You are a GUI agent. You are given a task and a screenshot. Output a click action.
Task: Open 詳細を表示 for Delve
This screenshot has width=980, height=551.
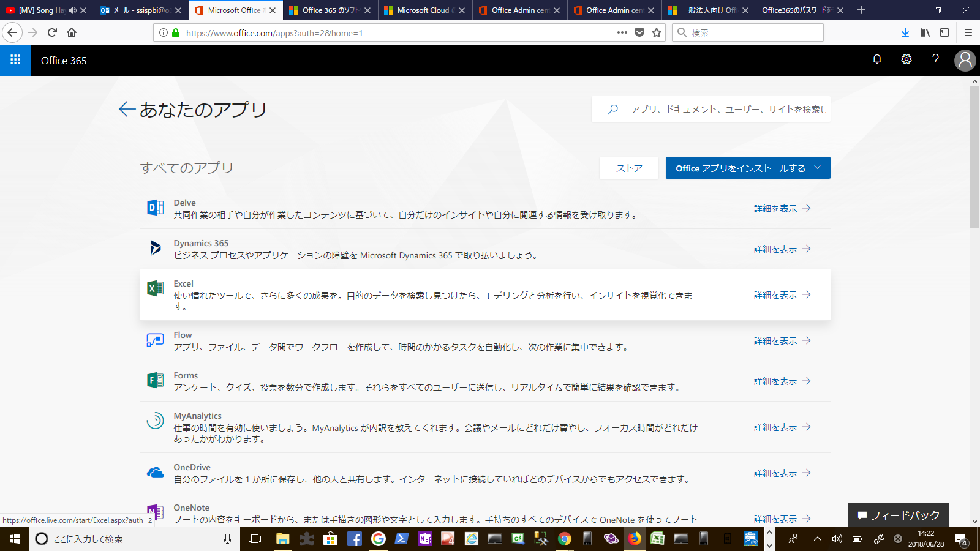pos(782,209)
